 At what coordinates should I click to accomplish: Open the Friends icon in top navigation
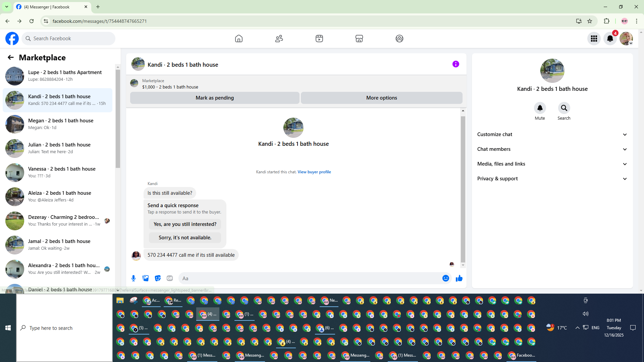click(x=279, y=39)
